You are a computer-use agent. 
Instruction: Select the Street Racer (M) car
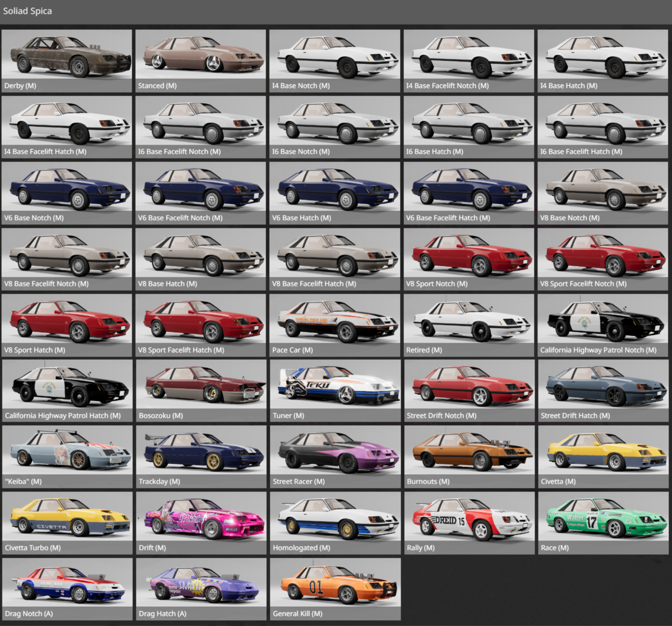coord(335,457)
